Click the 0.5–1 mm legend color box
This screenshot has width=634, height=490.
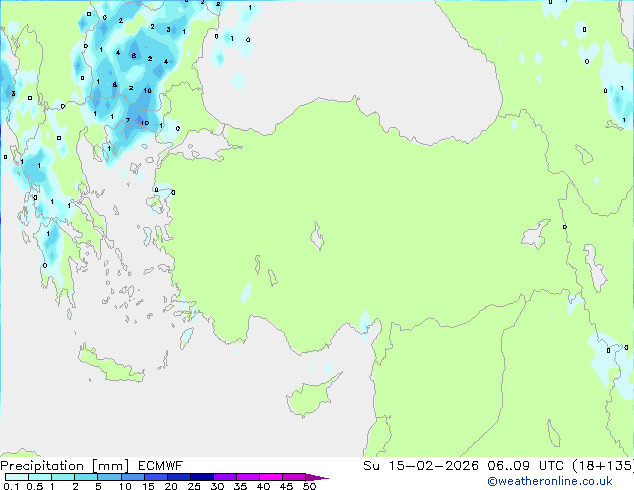[x=40, y=477]
